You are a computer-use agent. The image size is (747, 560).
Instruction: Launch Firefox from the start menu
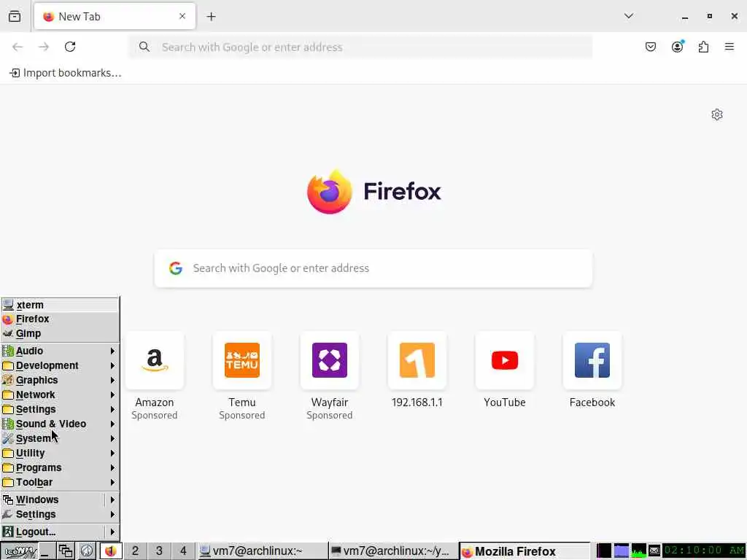(x=60, y=319)
